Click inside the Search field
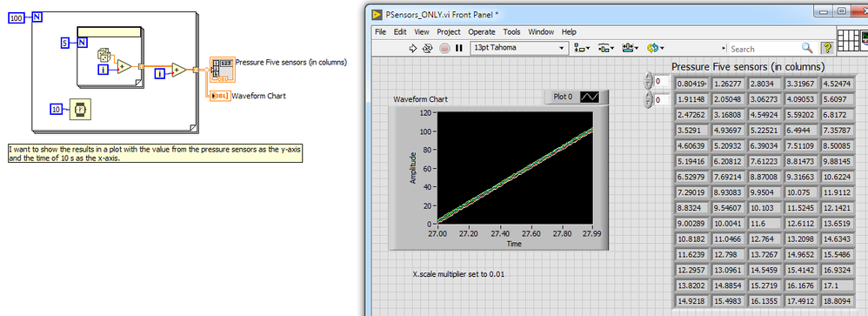The image size is (868, 316). pos(765,49)
